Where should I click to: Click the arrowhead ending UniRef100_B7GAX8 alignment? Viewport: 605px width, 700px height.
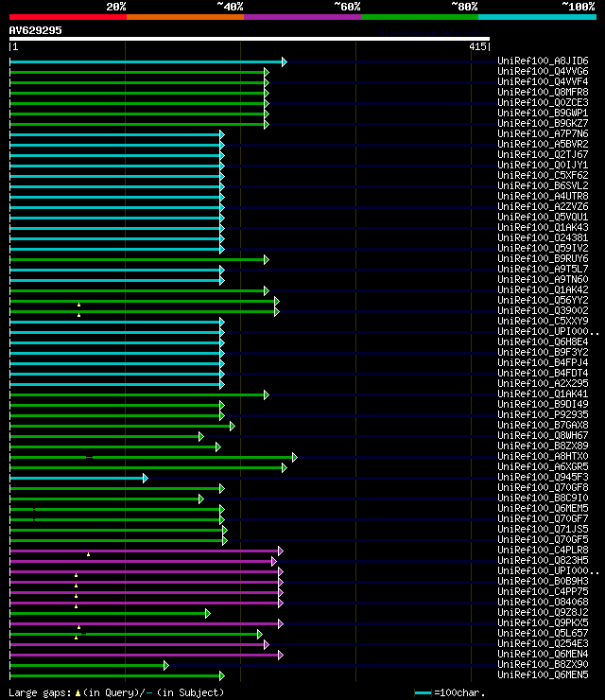pyautogui.click(x=232, y=427)
